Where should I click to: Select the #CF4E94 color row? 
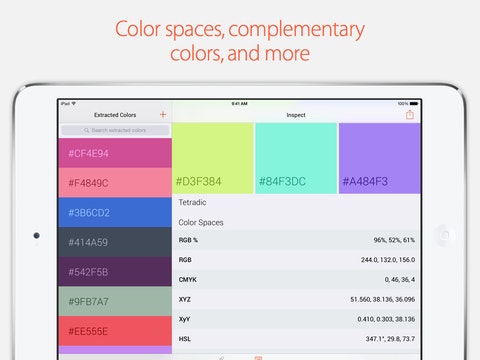point(115,153)
